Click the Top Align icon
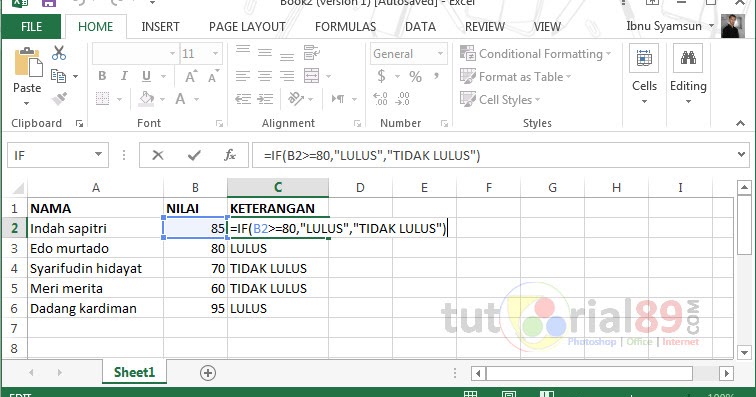Image resolution: width=756 pixels, height=397 pixels. tap(243, 50)
